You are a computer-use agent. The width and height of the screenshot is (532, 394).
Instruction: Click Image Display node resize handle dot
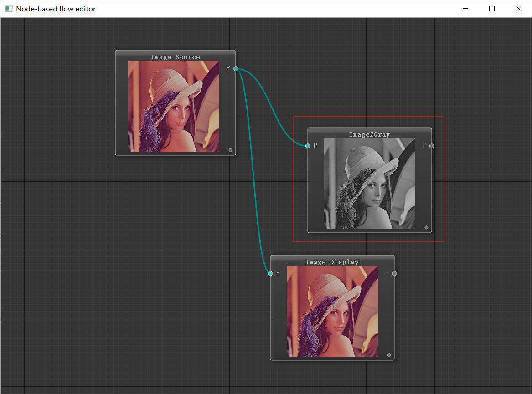[x=389, y=355]
